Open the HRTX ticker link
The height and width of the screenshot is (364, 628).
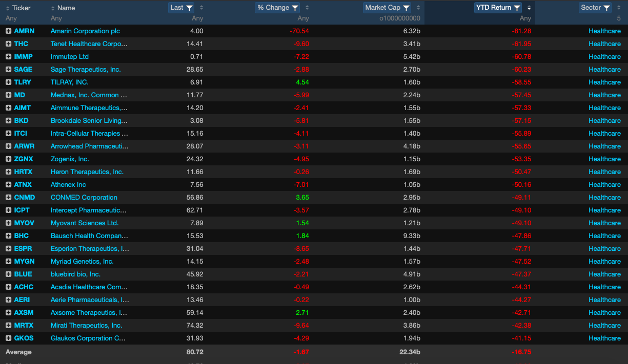tap(23, 172)
